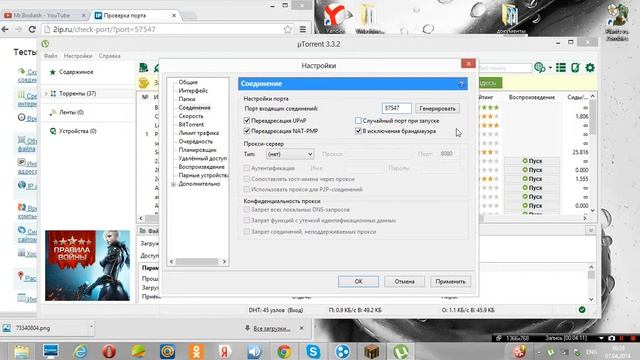Select Парные устройства category
The height and width of the screenshot is (360, 640).
(203, 176)
